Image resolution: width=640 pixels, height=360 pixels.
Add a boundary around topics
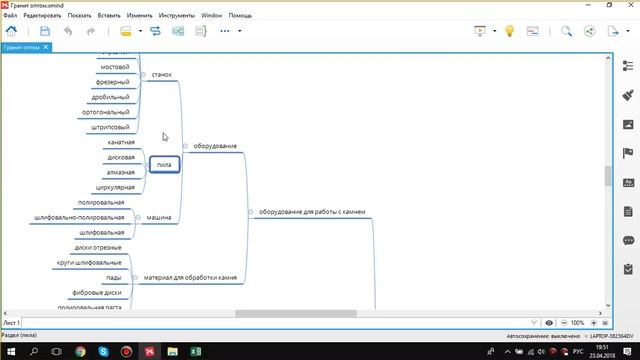click(x=178, y=31)
